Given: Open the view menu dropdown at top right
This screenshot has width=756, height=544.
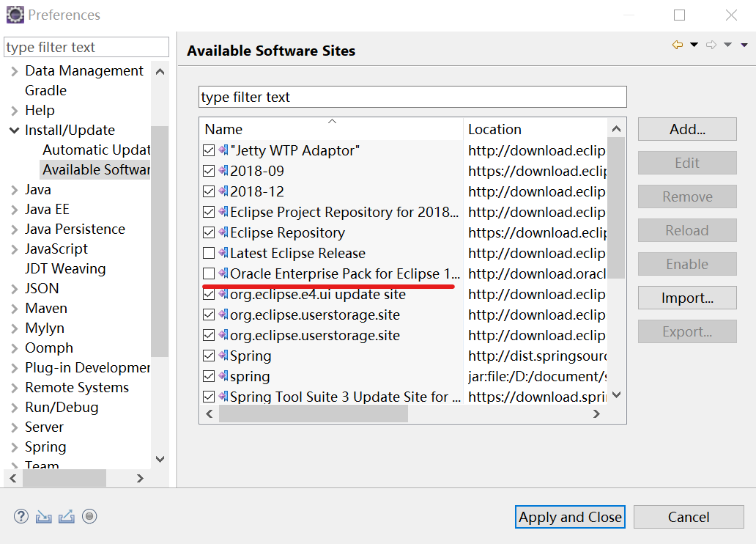Looking at the screenshot, I should point(744,45).
